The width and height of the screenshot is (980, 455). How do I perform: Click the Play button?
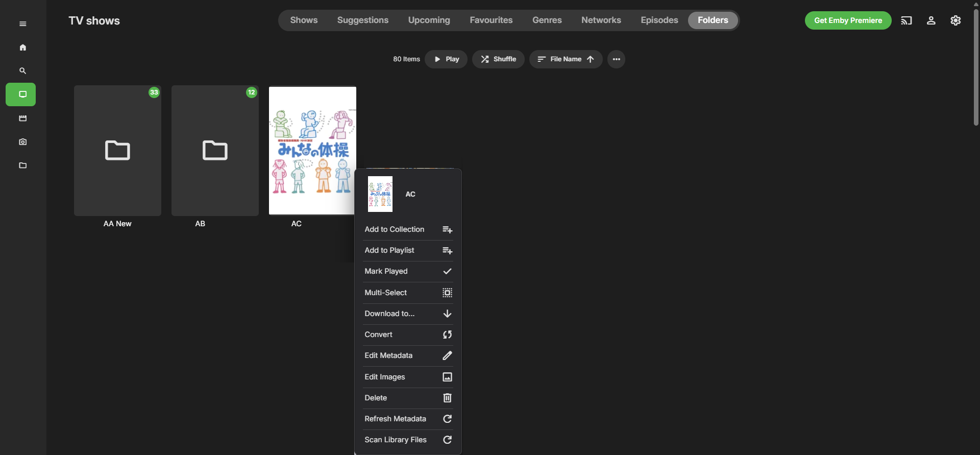point(446,59)
